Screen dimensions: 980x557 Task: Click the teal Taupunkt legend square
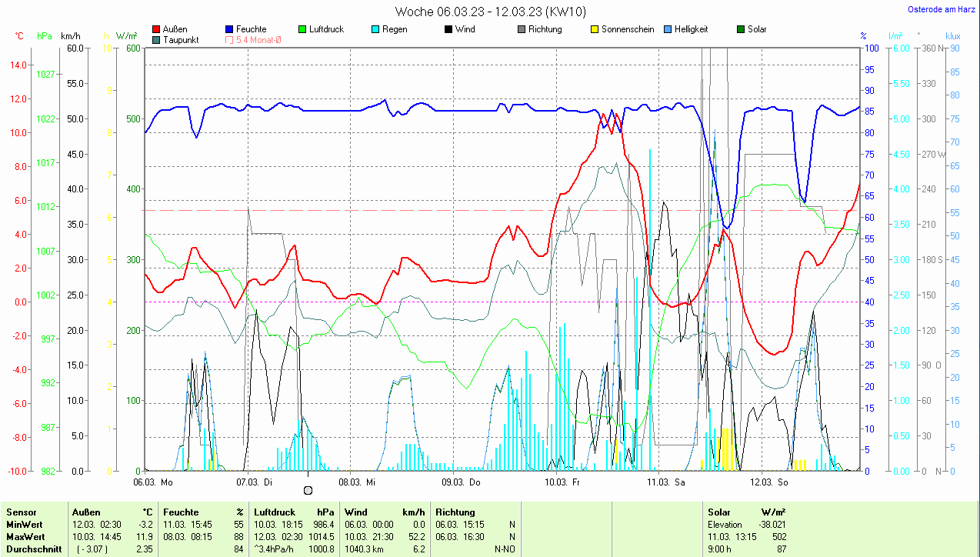tap(157, 40)
